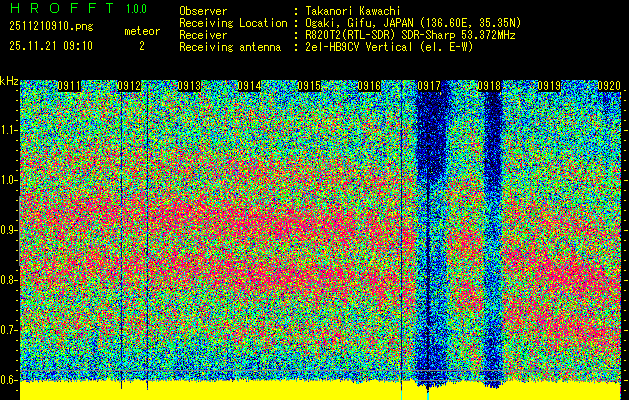The image size is (629, 400).
Task: Click the 0916 time marker
Action: click(369, 86)
